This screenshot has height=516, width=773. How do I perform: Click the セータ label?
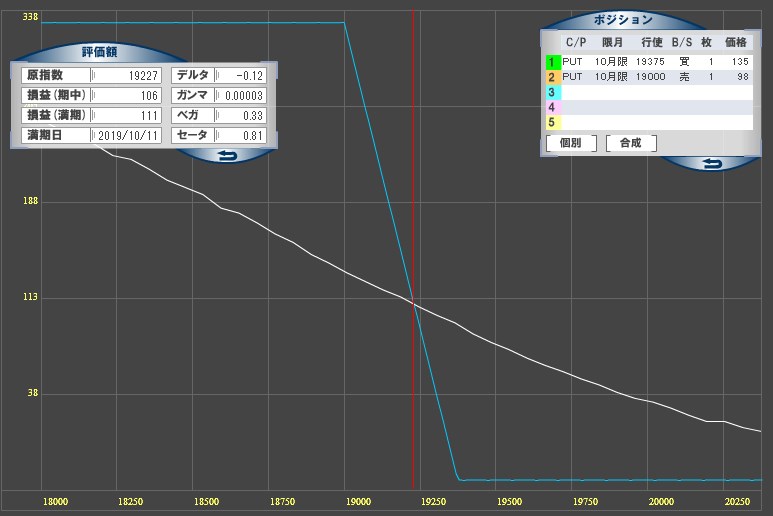pyautogui.click(x=193, y=135)
